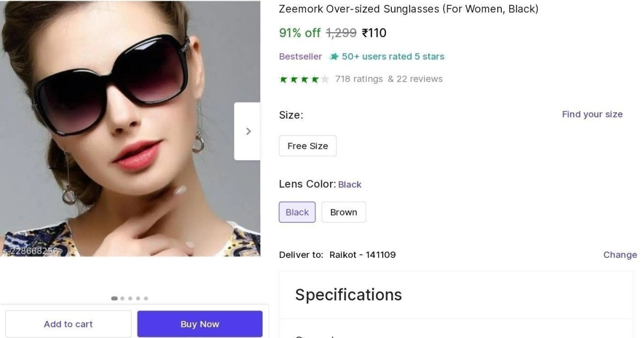Click Change to update delivery location
Image resolution: width=644 pixels, height=338 pixels.
620,254
